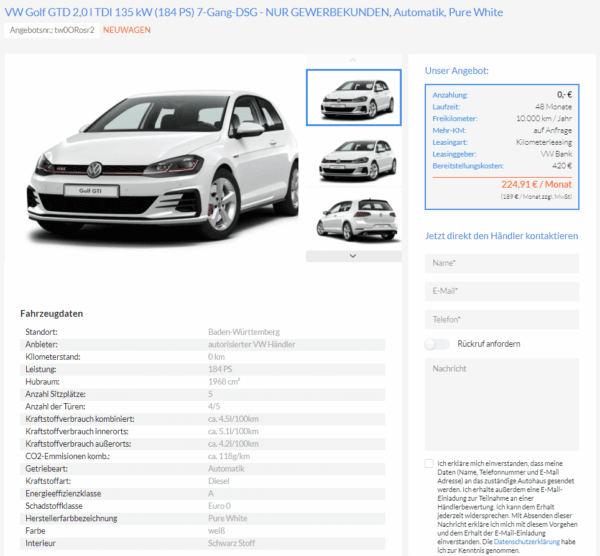Image resolution: width=600 pixels, height=556 pixels.
Task: Click the Farbe weiß value
Action: (x=216, y=531)
